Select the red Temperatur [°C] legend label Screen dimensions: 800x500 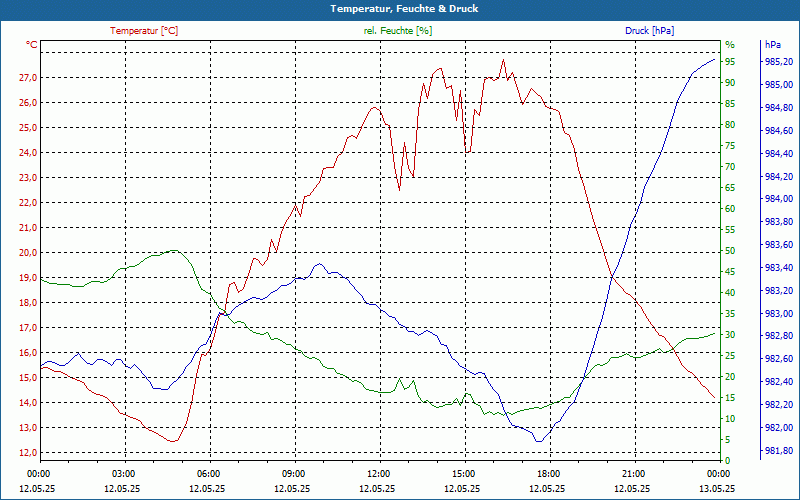pos(144,31)
